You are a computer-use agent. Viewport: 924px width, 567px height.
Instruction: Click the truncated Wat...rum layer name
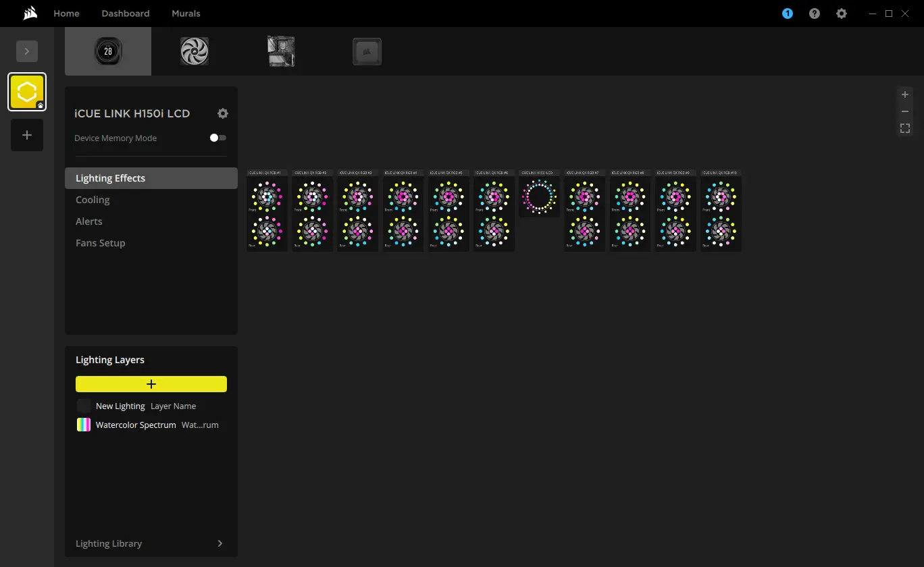pos(201,425)
